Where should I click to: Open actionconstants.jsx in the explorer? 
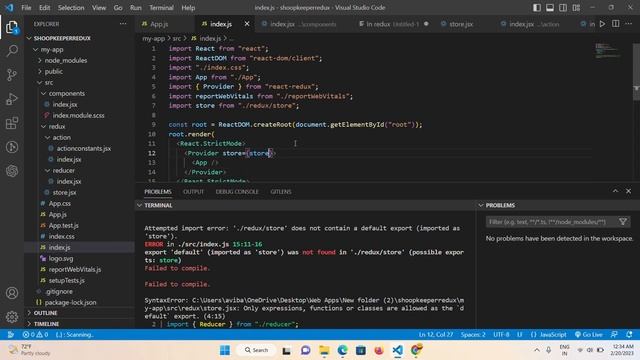[x=84, y=149]
